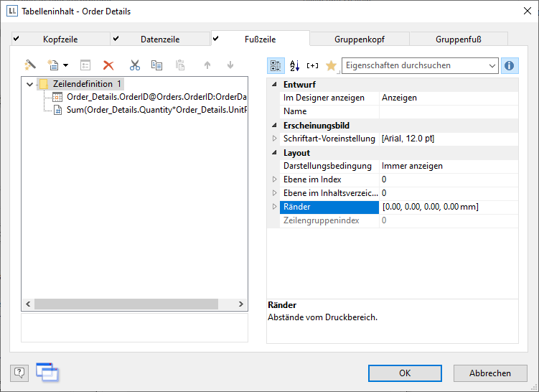Open the Gruppenfuß tab
Image resolution: width=539 pixels, height=392 pixels.
click(458, 39)
